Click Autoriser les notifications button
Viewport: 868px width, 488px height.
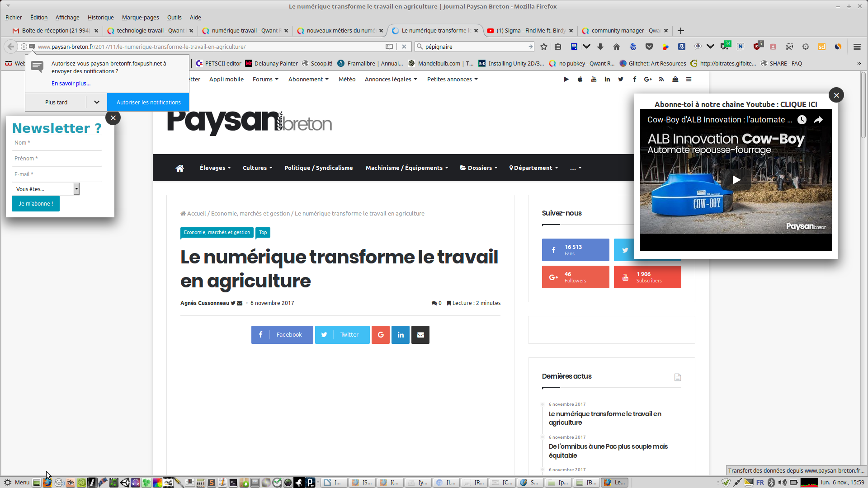(148, 102)
